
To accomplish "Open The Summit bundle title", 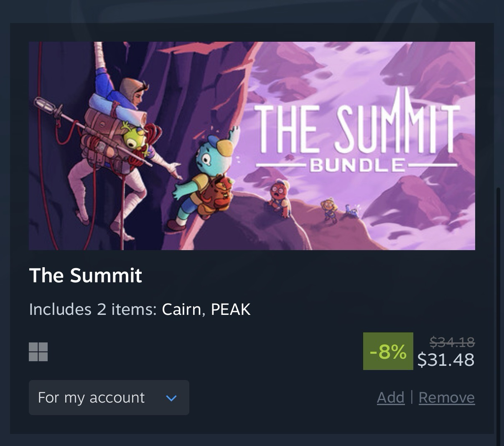I will point(86,276).
